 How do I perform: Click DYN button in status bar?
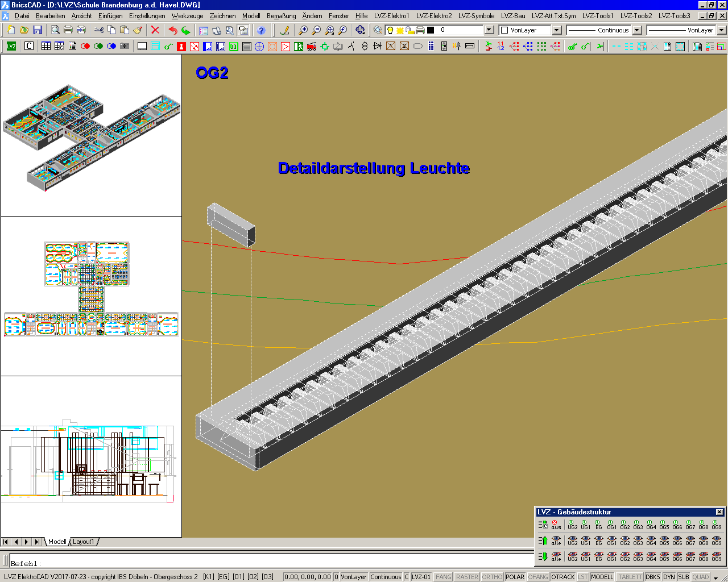coord(669,577)
